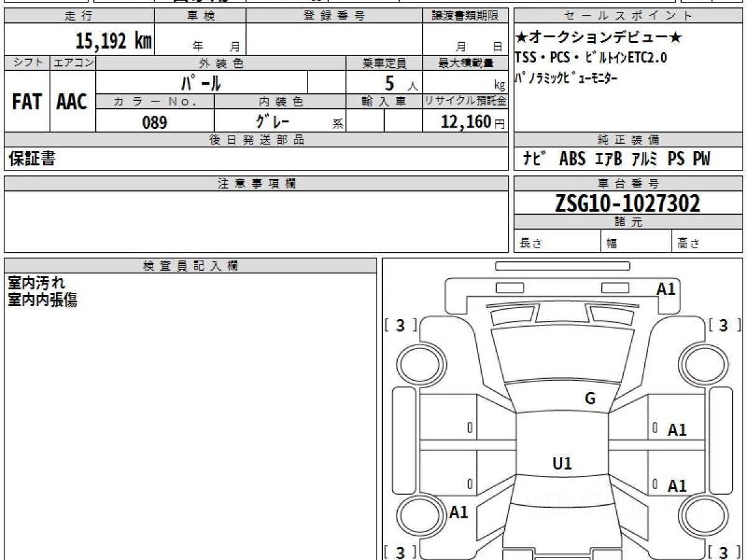Screen dimensions: 747x560
Task: Click the G mark on the windshield
Action: pyautogui.click(x=590, y=399)
